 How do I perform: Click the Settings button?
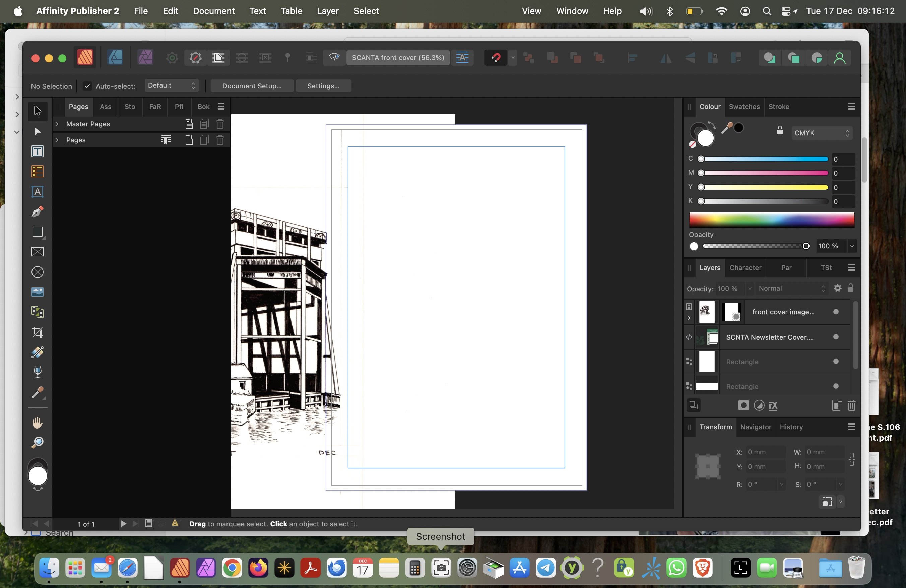pyautogui.click(x=323, y=86)
